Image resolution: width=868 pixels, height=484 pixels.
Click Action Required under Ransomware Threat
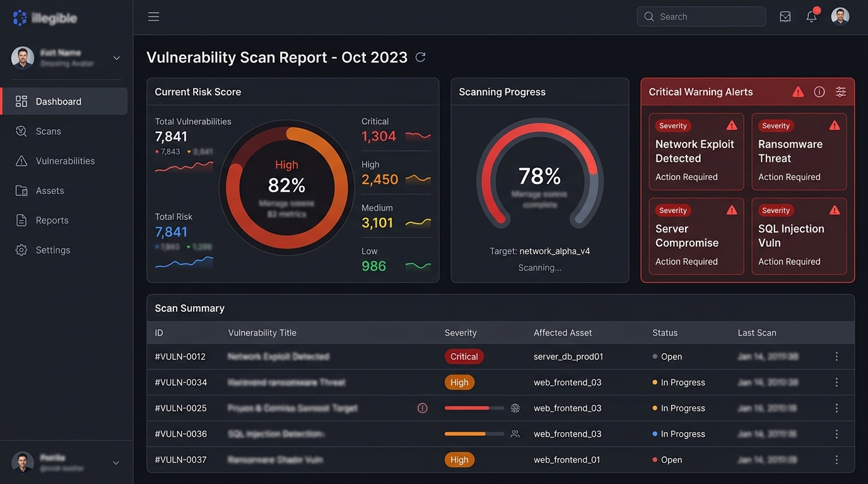789,177
